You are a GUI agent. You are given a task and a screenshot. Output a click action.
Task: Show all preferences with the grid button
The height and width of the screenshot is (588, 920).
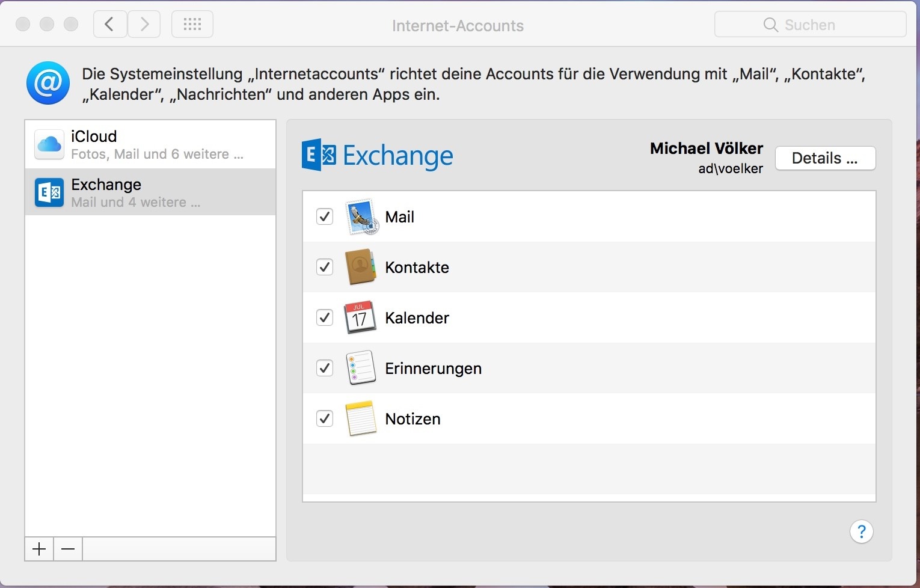point(192,25)
